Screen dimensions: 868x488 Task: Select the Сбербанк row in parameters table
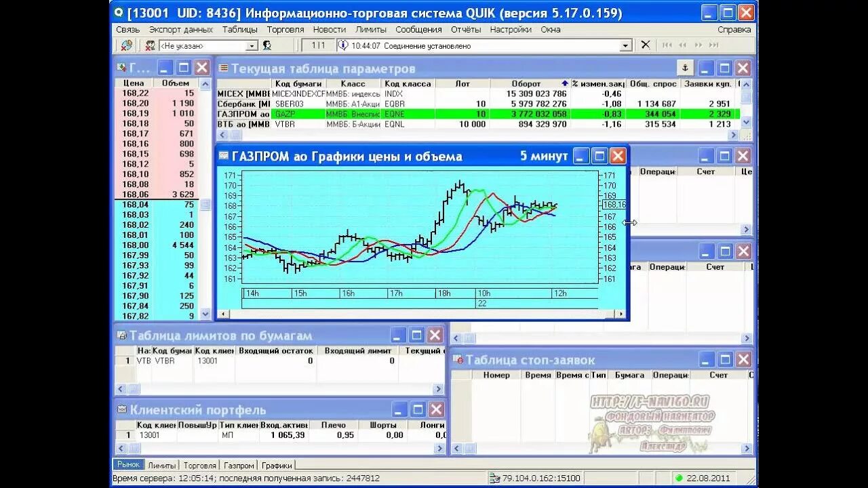[x=478, y=104]
